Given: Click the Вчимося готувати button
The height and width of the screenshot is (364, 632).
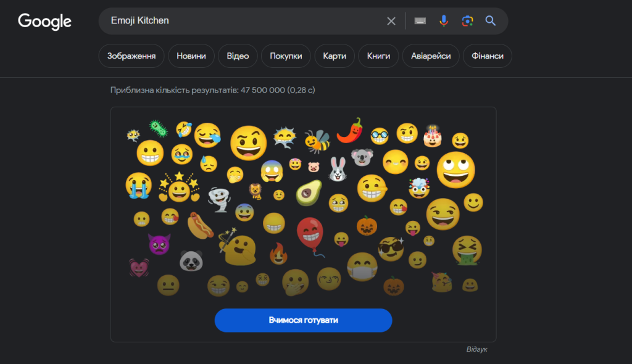Looking at the screenshot, I should coord(303,320).
